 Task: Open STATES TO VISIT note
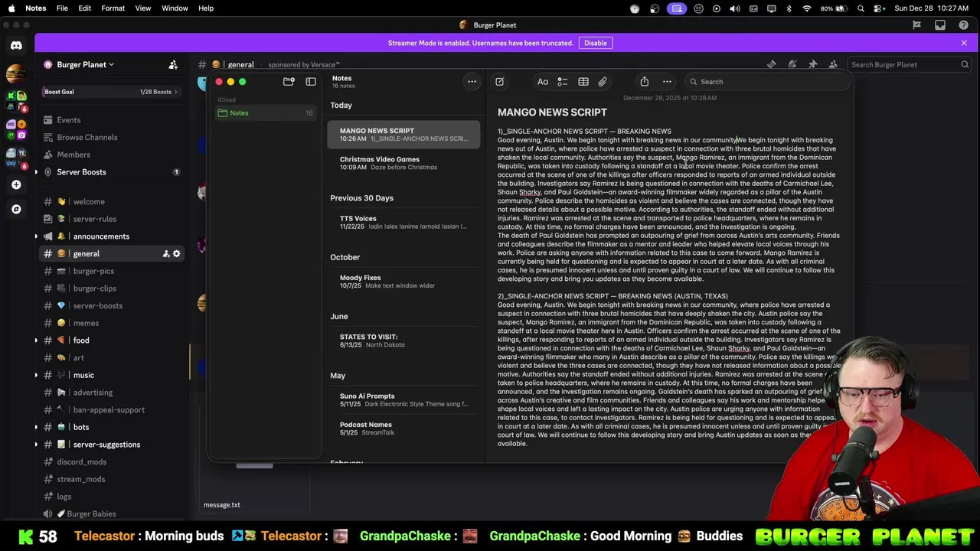point(404,341)
